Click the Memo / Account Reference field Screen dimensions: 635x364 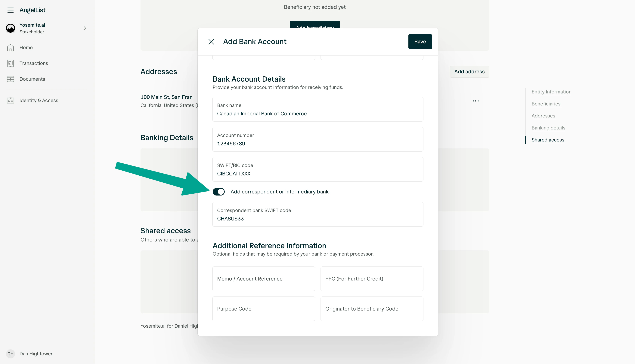click(264, 278)
